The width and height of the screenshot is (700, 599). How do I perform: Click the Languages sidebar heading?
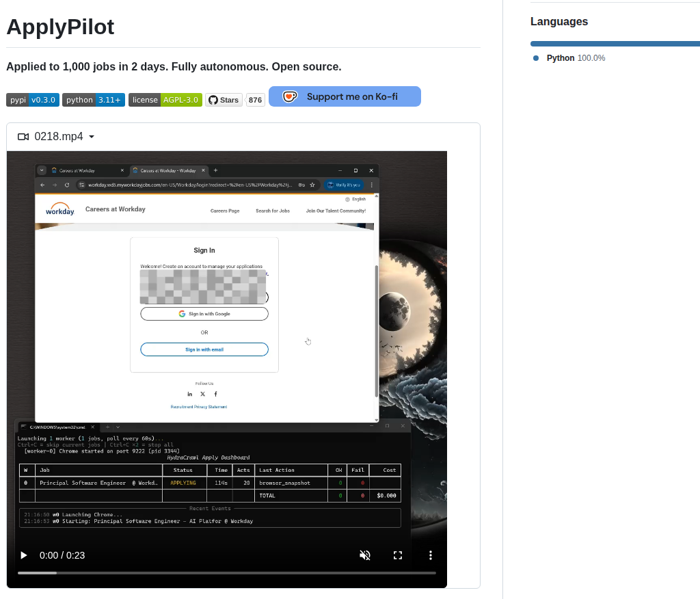559,21
